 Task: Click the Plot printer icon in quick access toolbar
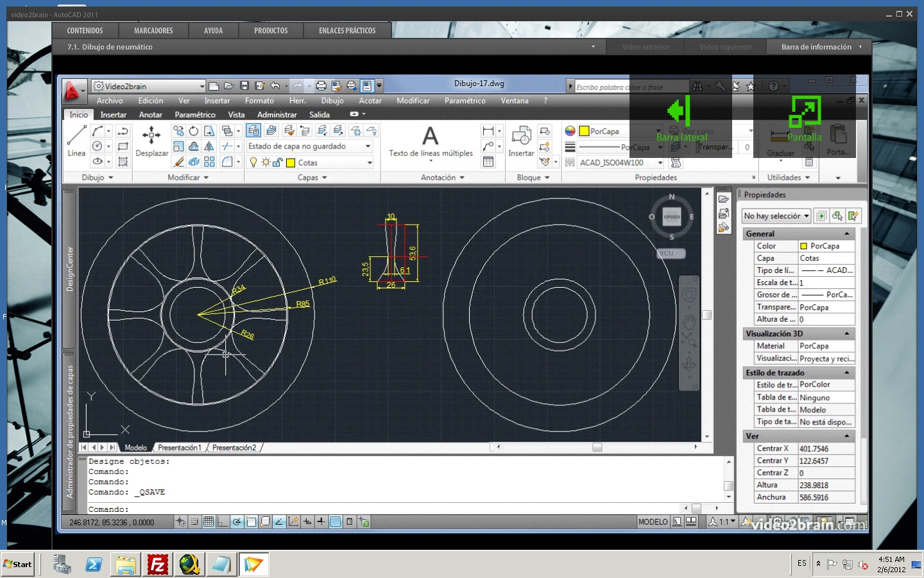pos(321,85)
